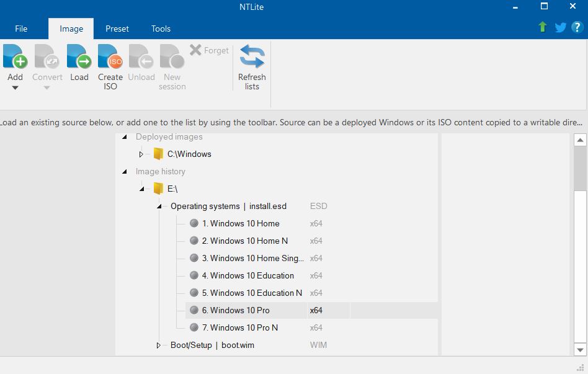
Task: Select the Image ribbon tab
Action: (x=71, y=29)
